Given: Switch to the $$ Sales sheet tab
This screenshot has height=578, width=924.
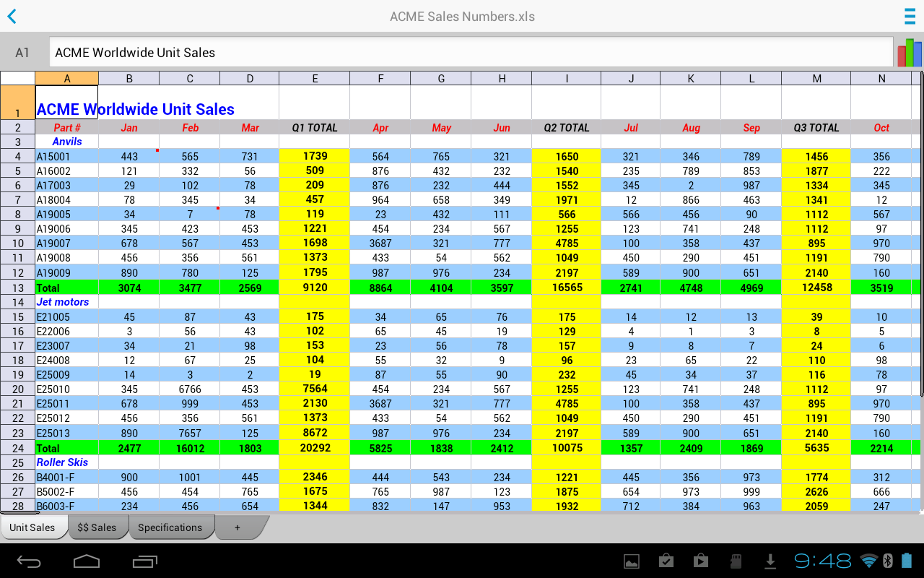Looking at the screenshot, I should pyautogui.click(x=98, y=527).
